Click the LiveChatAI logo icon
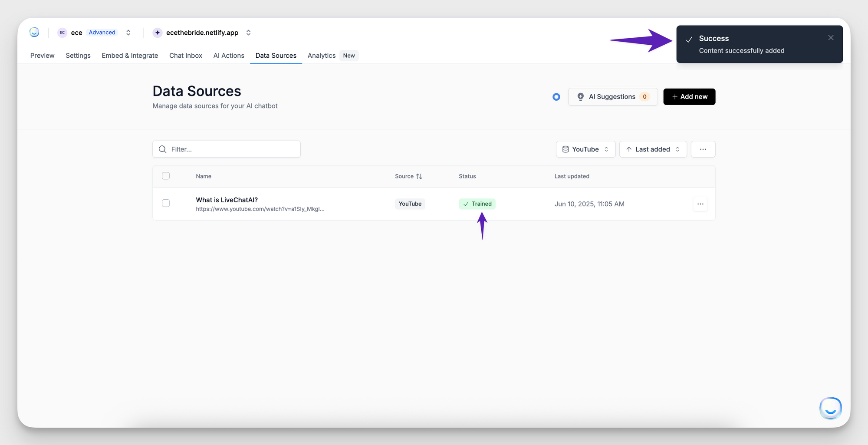Viewport: 868px width, 445px height. 34,32
